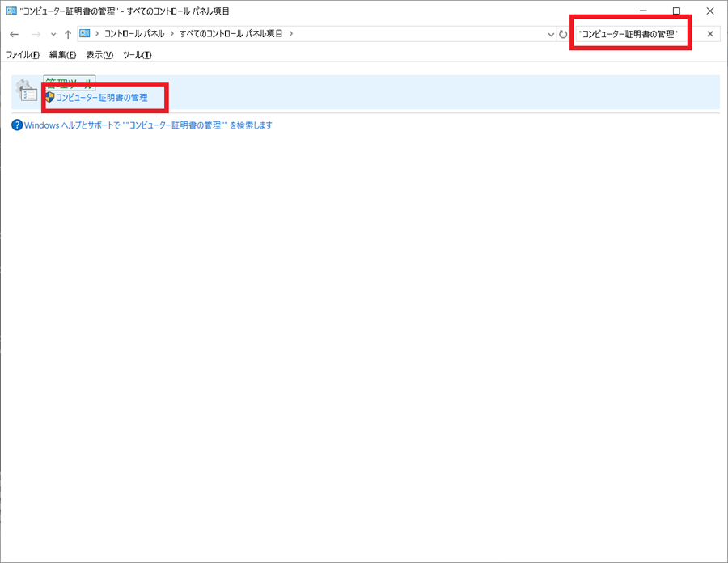The width and height of the screenshot is (728, 563).
Task: Expand the address bar dropdown chevron
Action: [x=551, y=34]
